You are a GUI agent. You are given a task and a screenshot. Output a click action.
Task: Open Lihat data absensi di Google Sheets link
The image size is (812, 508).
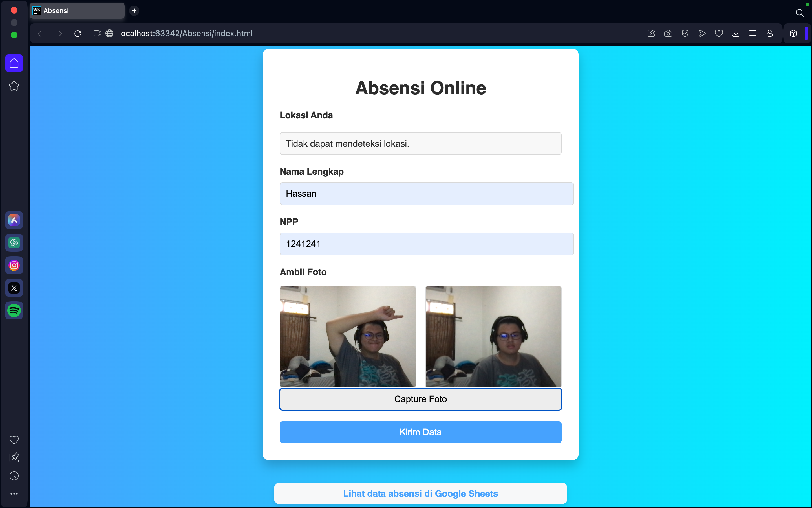pyautogui.click(x=420, y=494)
